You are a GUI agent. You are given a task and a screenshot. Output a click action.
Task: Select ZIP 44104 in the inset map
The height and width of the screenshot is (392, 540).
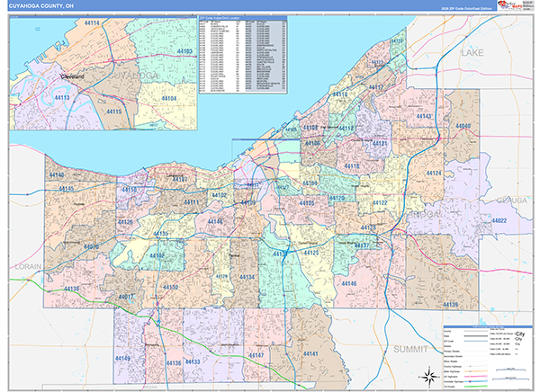click(169, 98)
